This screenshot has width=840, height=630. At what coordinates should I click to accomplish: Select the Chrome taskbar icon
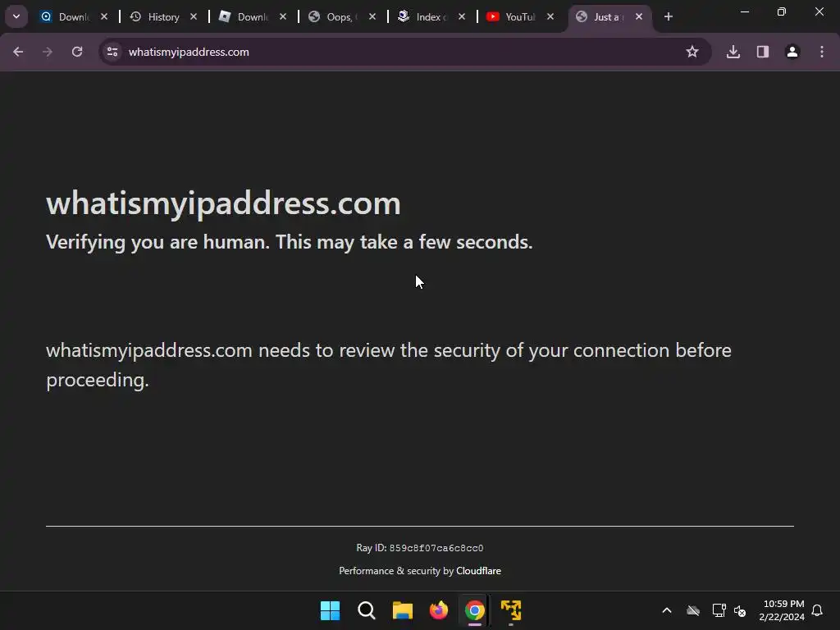[475, 610]
